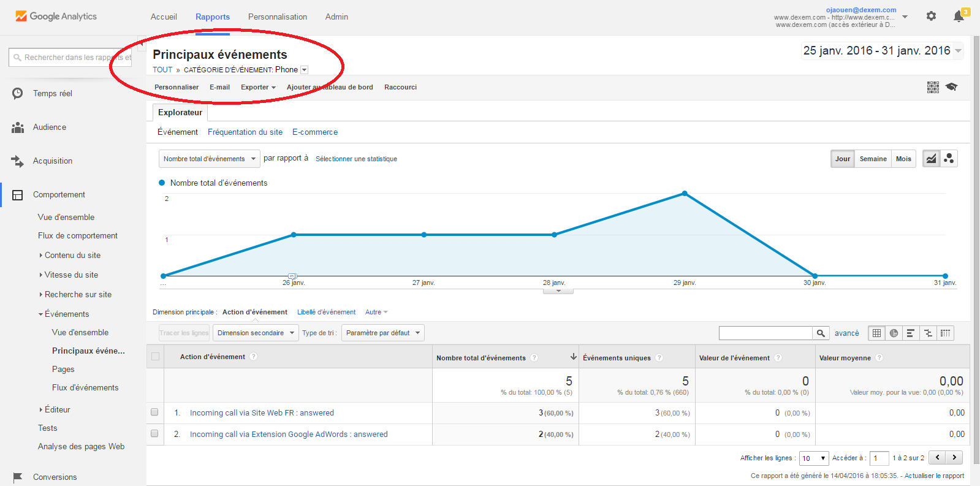Select the performance bar view icon
The width and height of the screenshot is (980, 486).
(x=911, y=333)
